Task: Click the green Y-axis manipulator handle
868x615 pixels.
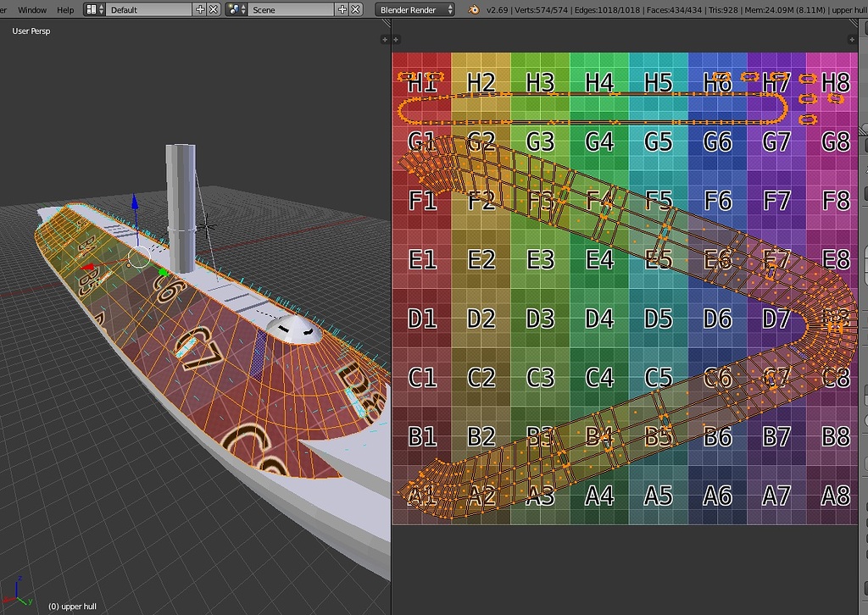Action: [x=163, y=272]
